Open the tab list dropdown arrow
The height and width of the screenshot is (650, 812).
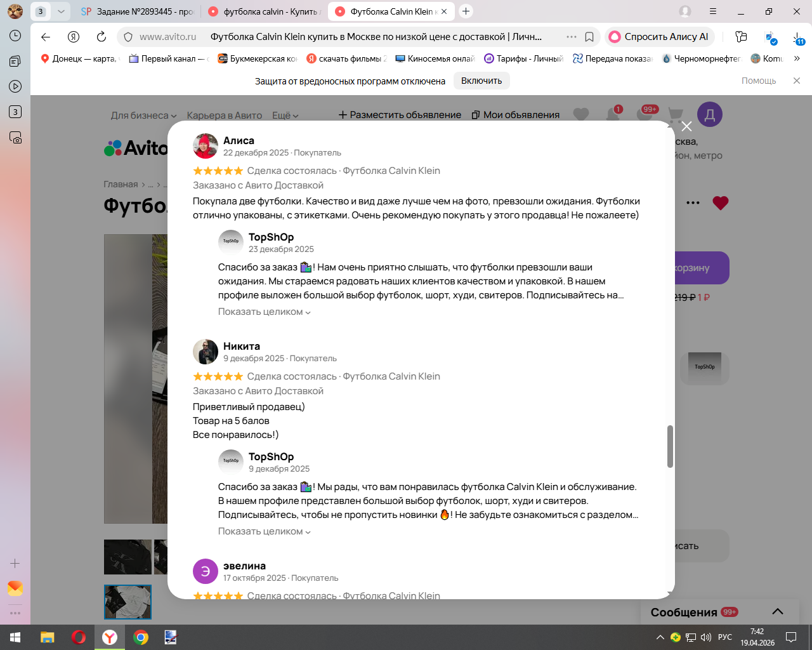pyautogui.click(x=61, y=11)
